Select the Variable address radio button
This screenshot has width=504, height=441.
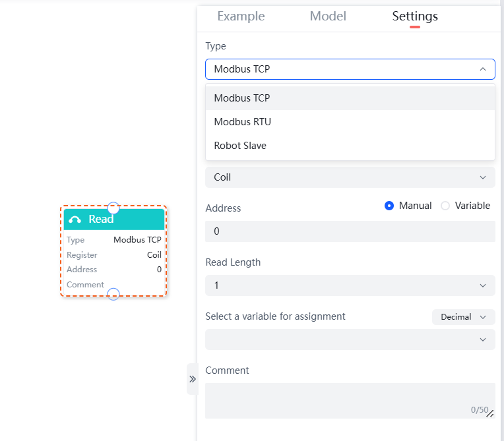pyautogui.click(x=445, y=206)
